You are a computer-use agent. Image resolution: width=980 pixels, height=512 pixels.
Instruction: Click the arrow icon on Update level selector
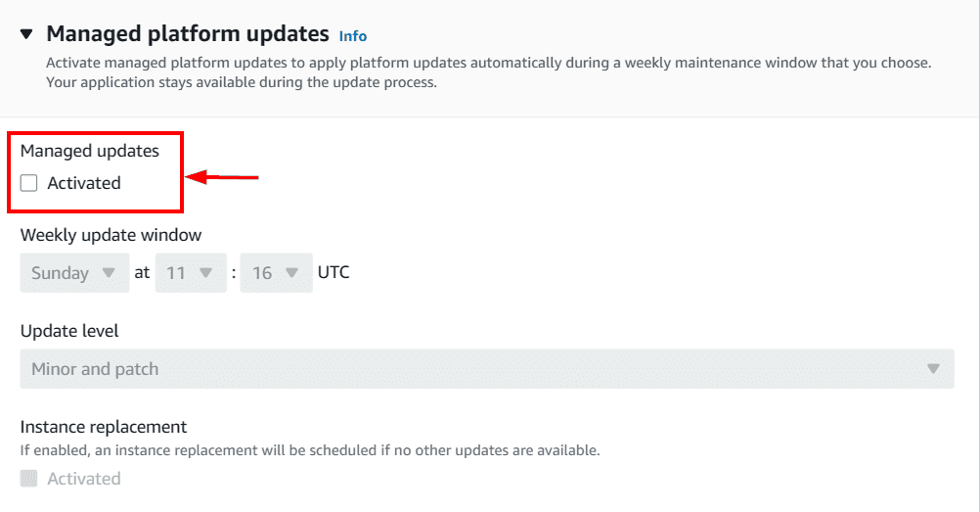click(933, 369)
